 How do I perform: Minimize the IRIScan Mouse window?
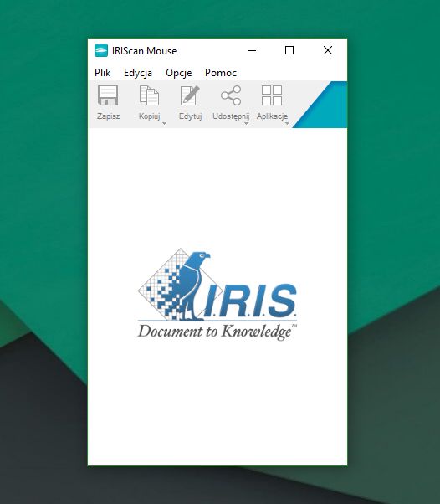pos(252,50)
